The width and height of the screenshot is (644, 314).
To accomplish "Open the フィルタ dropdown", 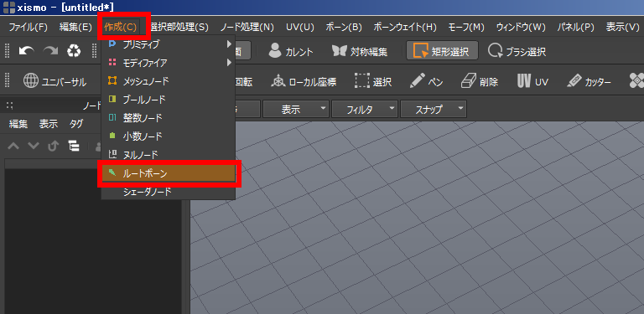I will pos(365,109).
